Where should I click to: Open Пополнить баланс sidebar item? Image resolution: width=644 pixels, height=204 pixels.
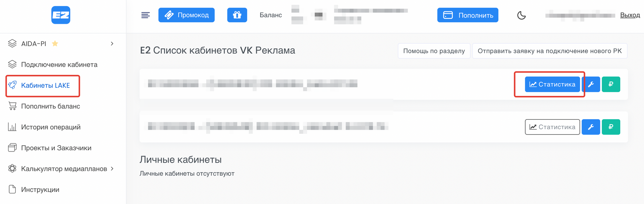point(50,106)
